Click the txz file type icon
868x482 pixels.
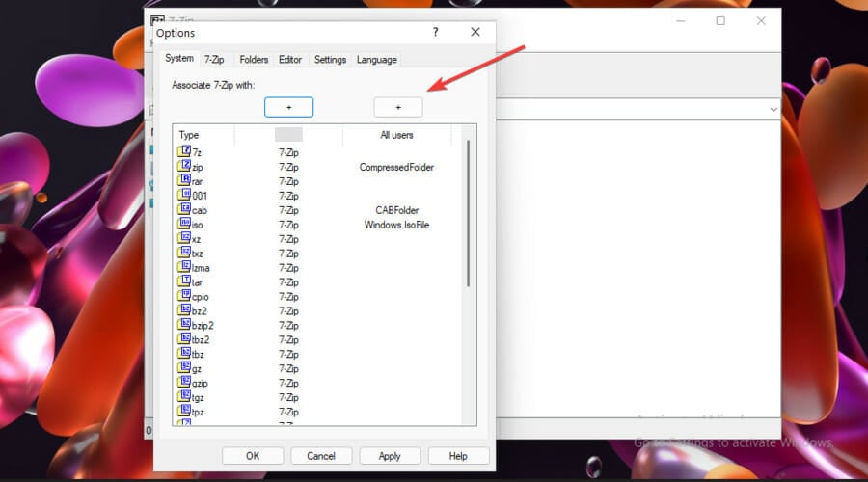click(184, 252)
